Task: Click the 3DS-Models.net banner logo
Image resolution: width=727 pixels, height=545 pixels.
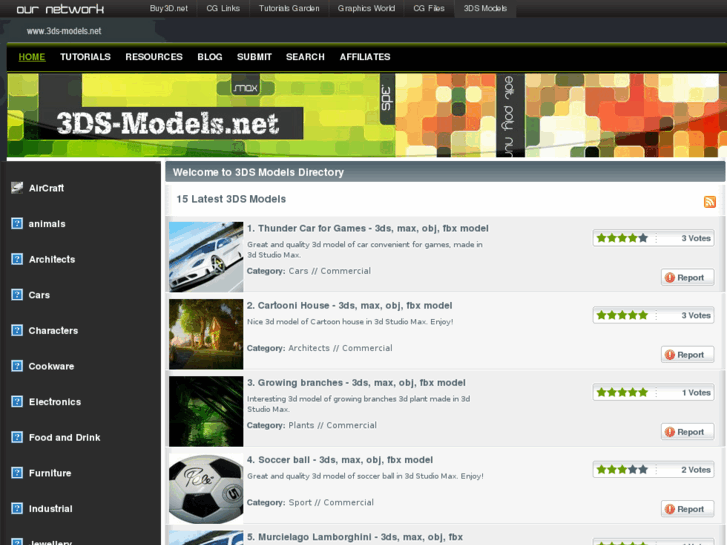Action: coord(167,123)
